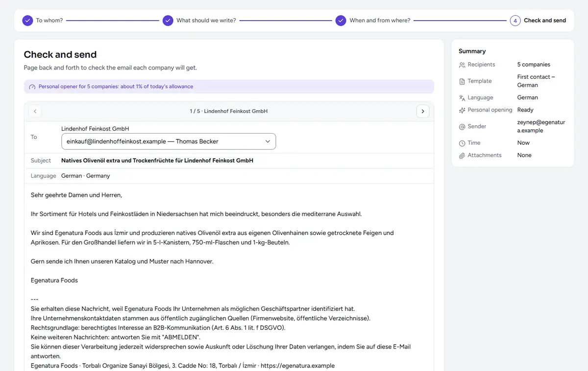Click the 'When and from where?' checkmark icon
The height and width of the screenshot is (371, 588).
click(x=341, y=21)
